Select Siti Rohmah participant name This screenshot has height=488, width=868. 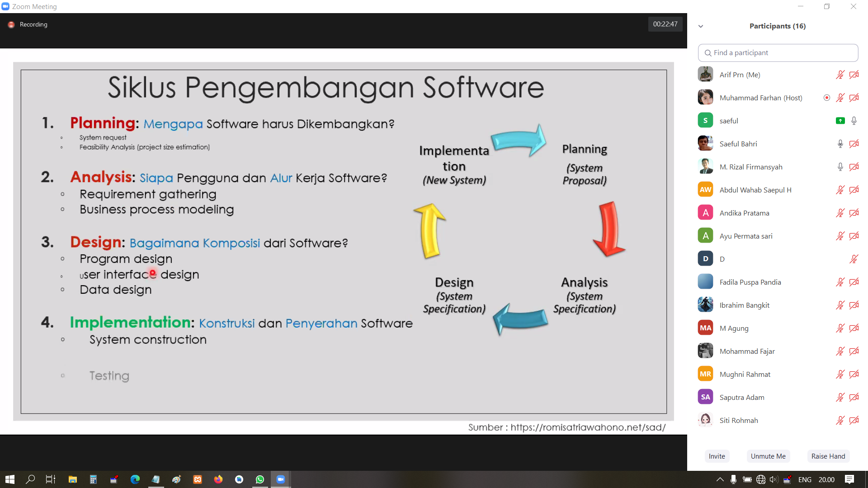[x=739, y=420]
